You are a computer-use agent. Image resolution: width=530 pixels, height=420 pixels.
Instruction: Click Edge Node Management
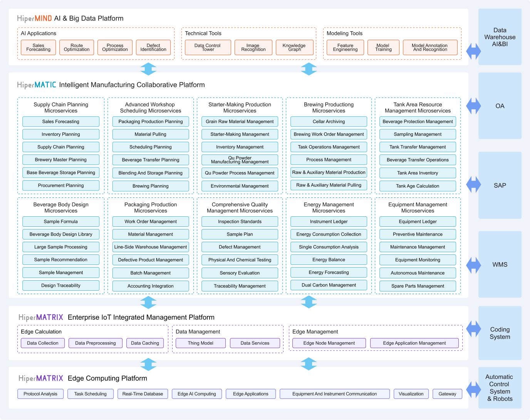(329, 343)
